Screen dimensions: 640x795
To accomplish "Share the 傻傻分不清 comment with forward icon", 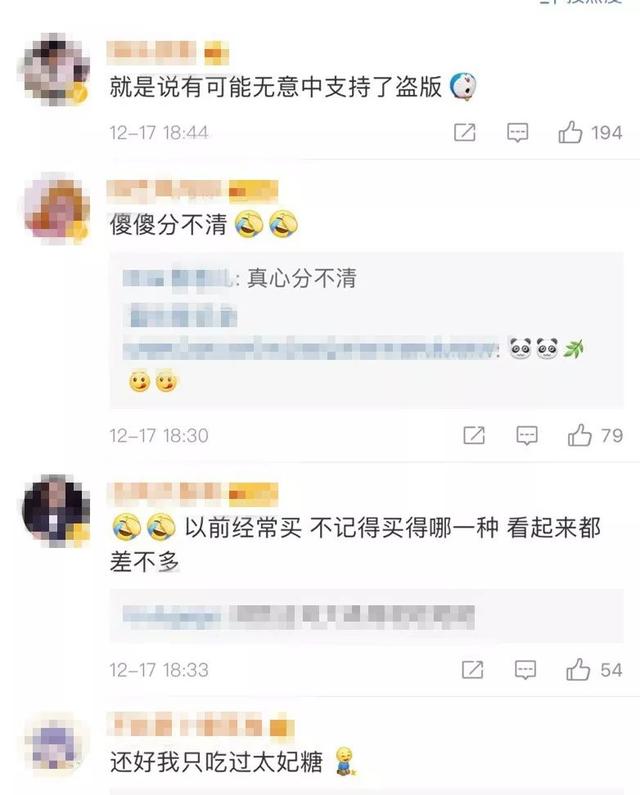I will point(474,435).
